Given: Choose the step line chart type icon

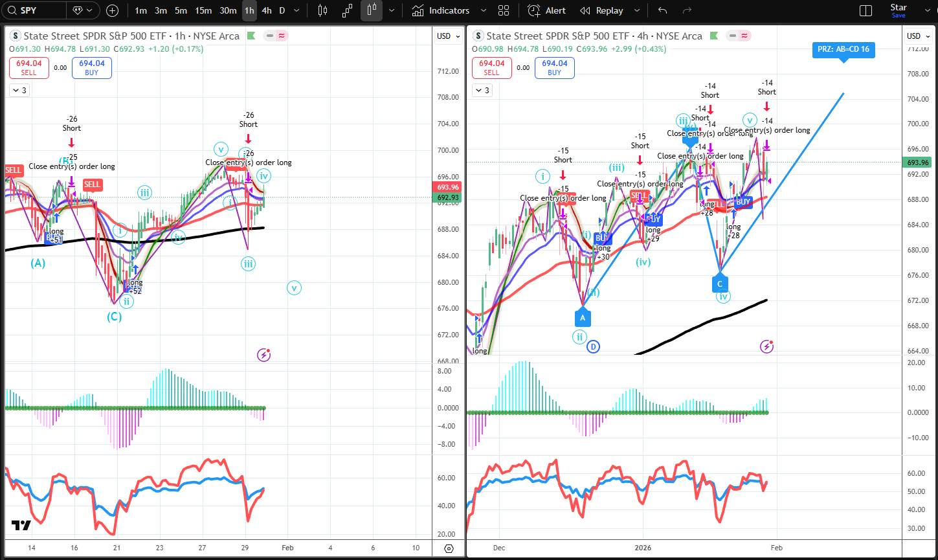Looking at the screenshot, I should tap(348, 10).
